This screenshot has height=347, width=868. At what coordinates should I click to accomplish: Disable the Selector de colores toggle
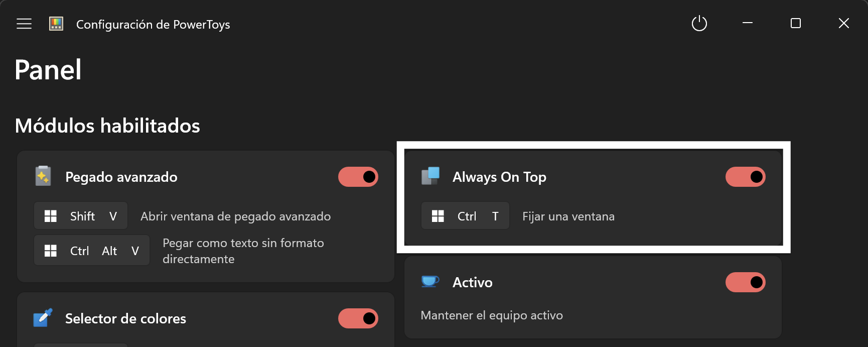click(358, 318)
